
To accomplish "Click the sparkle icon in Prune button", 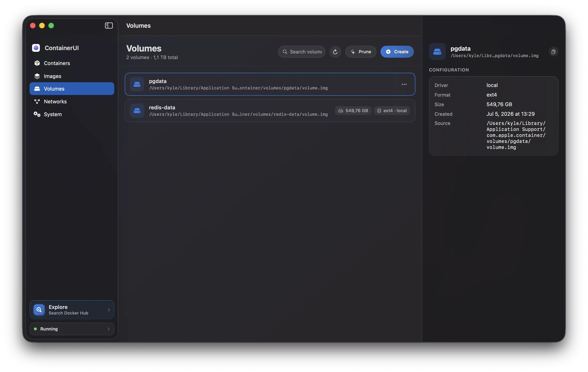I will pos(353,52).
